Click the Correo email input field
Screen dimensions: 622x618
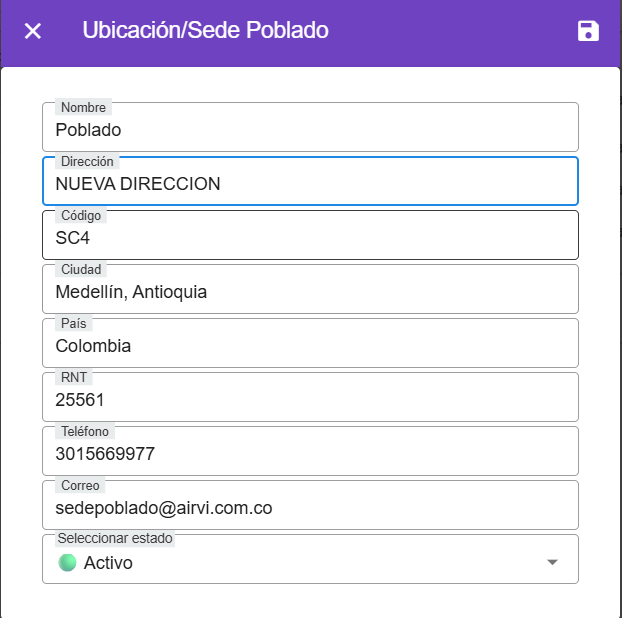[x=310, y=508]
